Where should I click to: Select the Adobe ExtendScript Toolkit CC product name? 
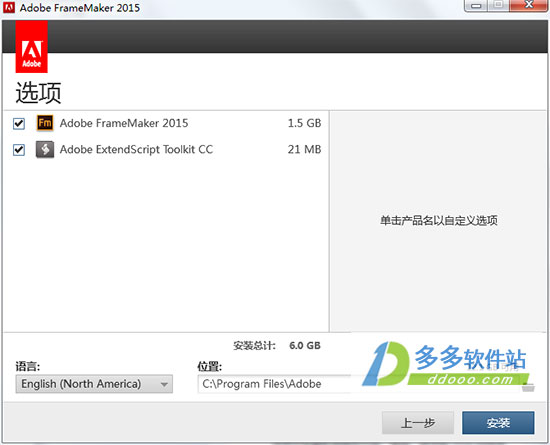[x=136, y=149]
